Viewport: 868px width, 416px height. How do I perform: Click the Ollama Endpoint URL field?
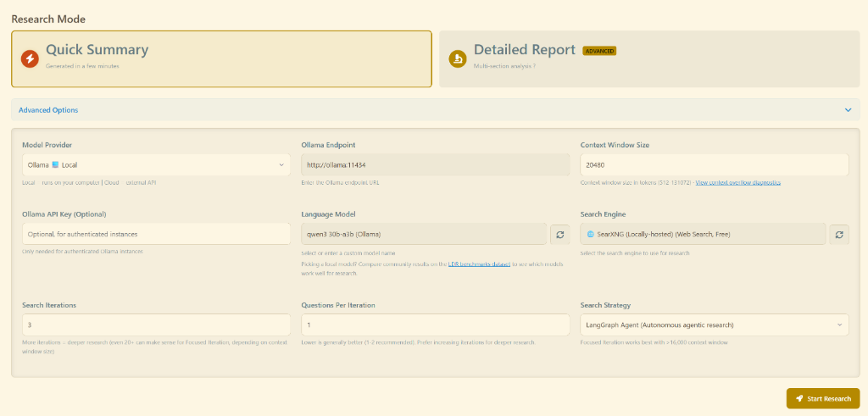point(435,165)
